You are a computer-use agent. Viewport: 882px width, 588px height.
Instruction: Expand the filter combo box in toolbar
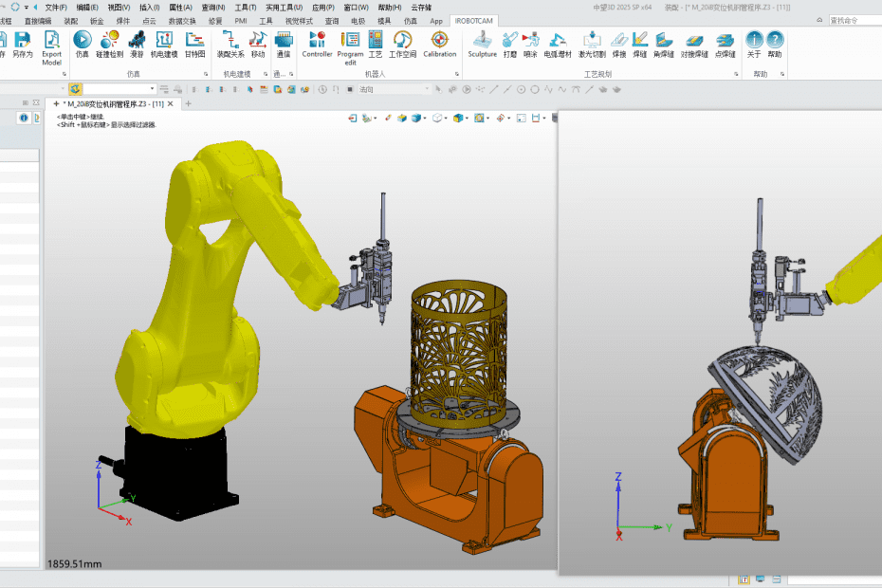(152, 89)
